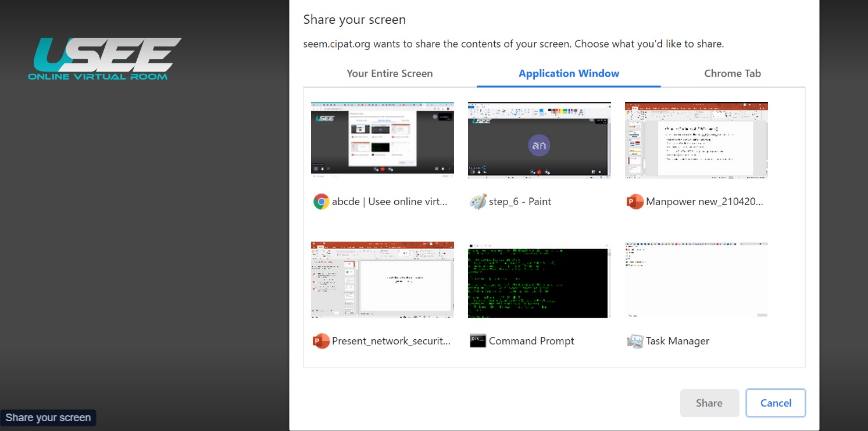Cancel the screen sharing dialog
This screenshot has width=868, height=431.
[776, 403]
